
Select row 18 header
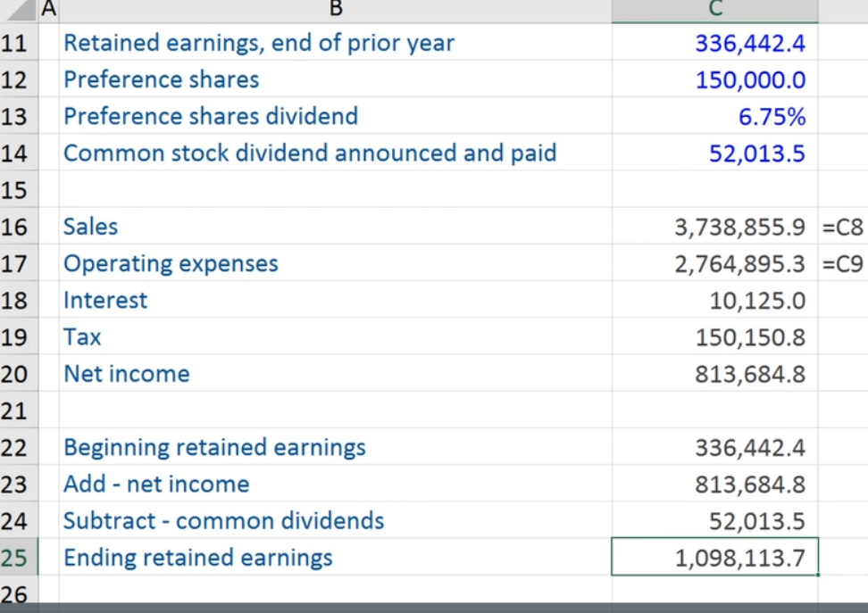19,300
